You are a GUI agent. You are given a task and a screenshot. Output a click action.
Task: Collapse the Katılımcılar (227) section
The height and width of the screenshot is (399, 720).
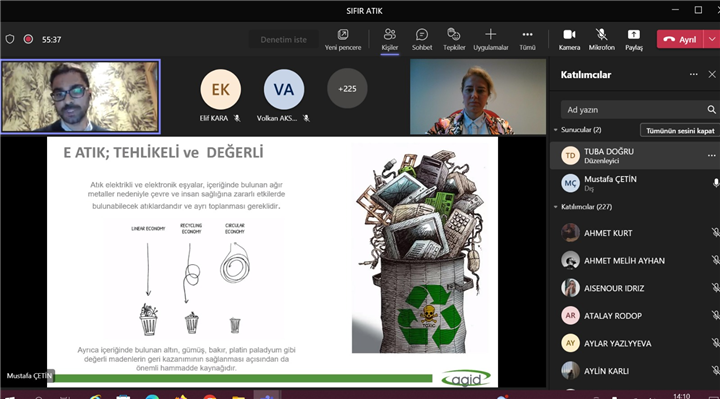coord(556,207)
